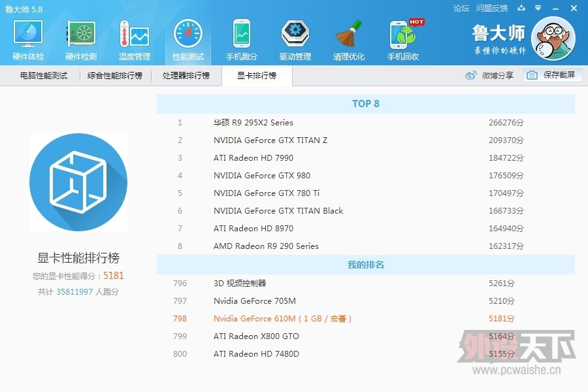
Task: Select 性能测试 performance test icon
Action: coord(188,41)
